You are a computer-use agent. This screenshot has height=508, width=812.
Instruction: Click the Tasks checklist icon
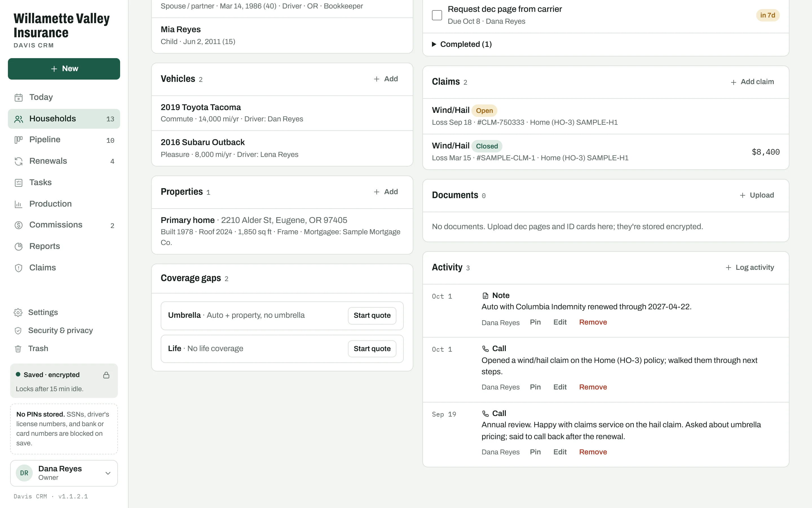coord(18,183)
